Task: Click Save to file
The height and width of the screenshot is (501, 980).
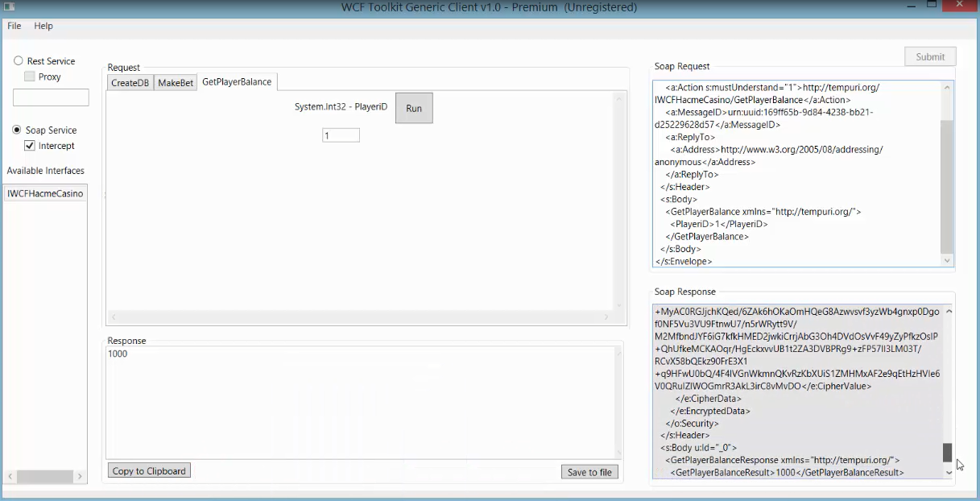Action: pyautogui.click(x=589, y=471)
